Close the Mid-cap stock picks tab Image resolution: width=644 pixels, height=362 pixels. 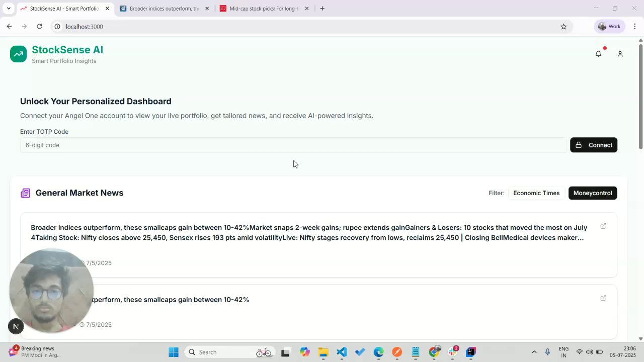click(x=307, y=9)
